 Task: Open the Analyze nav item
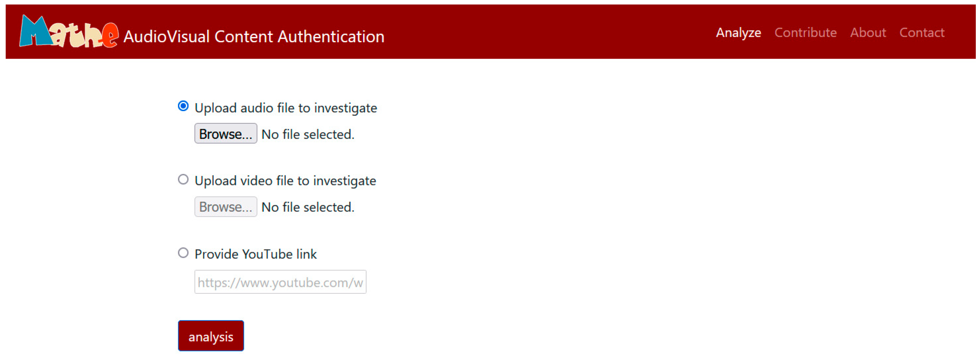click(738, 33)
